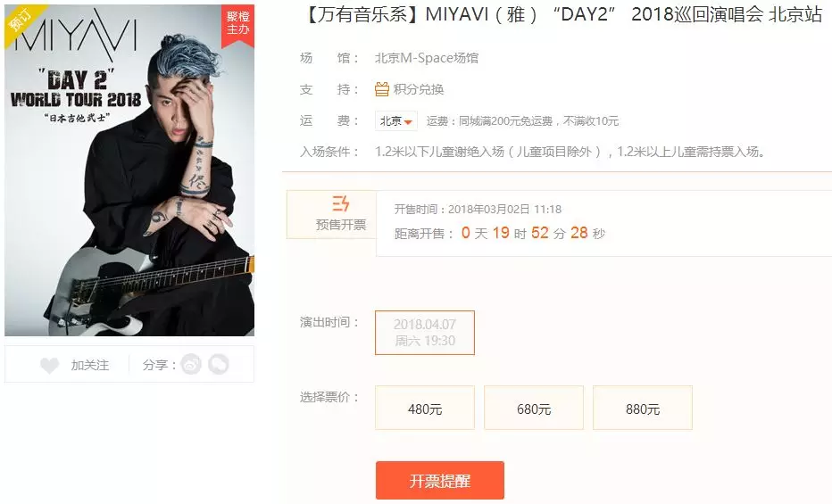The width and height of the screenshot is (832, 504).
Task: Share via the Weibo icon
Action: (x=191, y=364)
